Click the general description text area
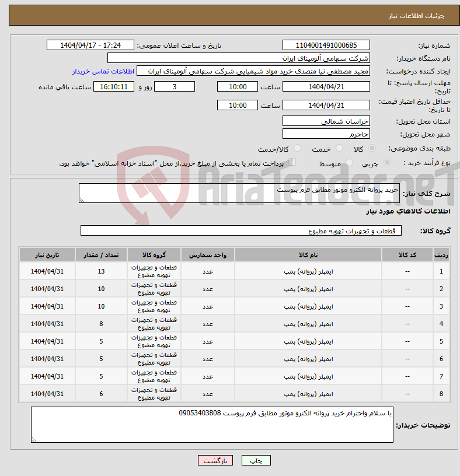 click(239, 193)
